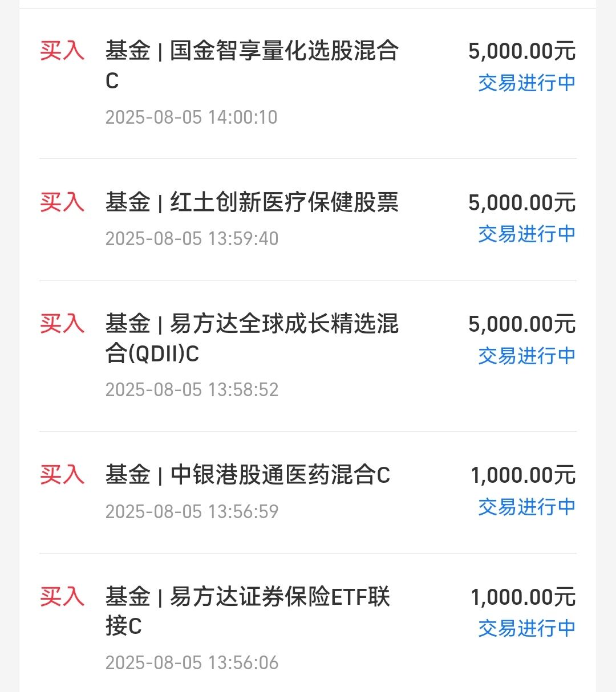Screen dimensions: 616x692
Task: Tap 交易进行中 status for 红土创新医疗保健 order
Action: 527,234
